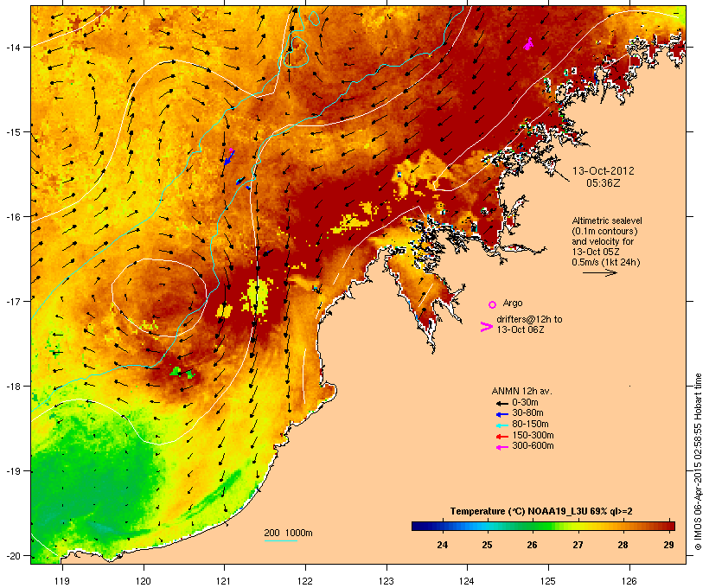The image size is (709, 588).
Task: Click the '200 1000m' isobath label
Action: (288, 533)
